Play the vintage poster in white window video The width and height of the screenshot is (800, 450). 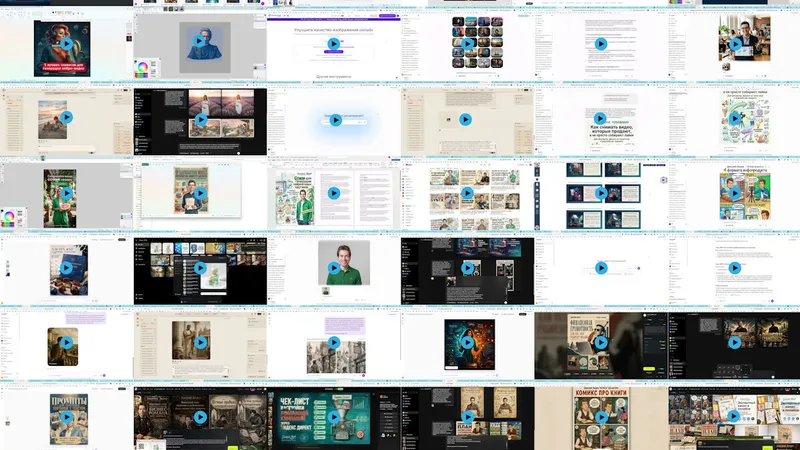click(x=200, y=193)
